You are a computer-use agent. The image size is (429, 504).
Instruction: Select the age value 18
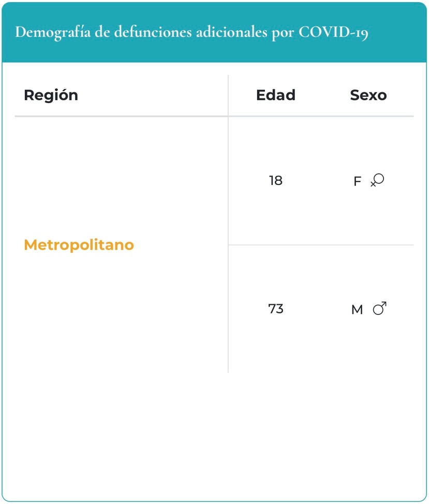click(276, 180)
